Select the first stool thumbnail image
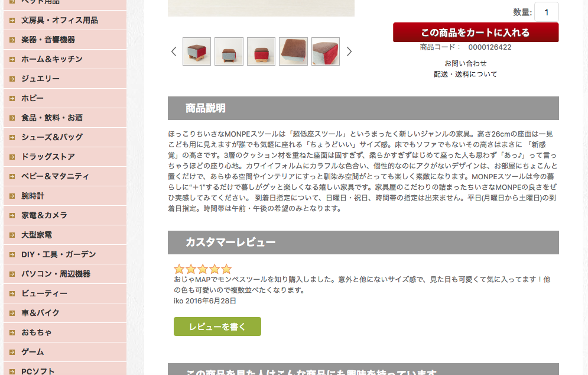Viewport: 588px width, 375px height. coord(197,51)
